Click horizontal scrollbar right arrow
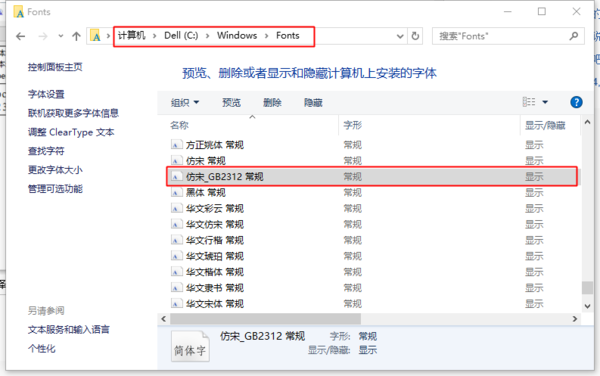Viewport: 600px width, 376px height. [575, 319]
